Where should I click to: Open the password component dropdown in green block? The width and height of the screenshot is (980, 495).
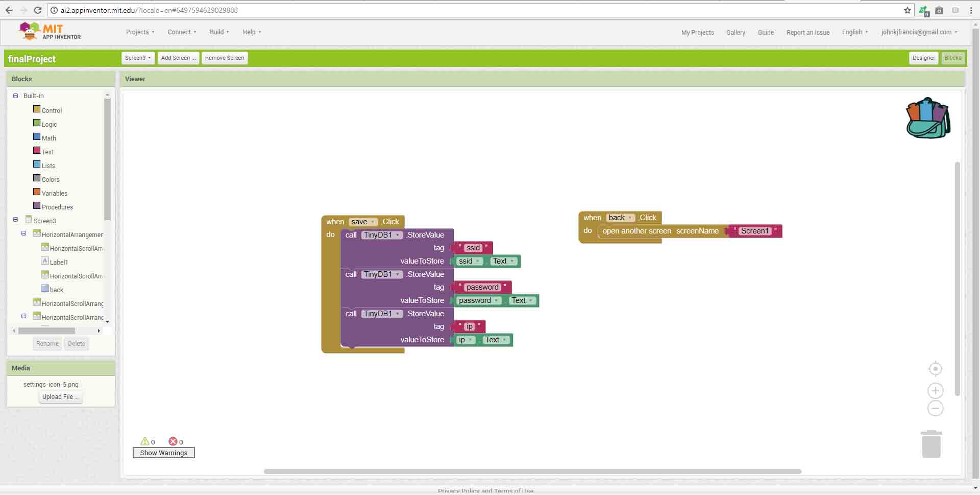(479, 300)
